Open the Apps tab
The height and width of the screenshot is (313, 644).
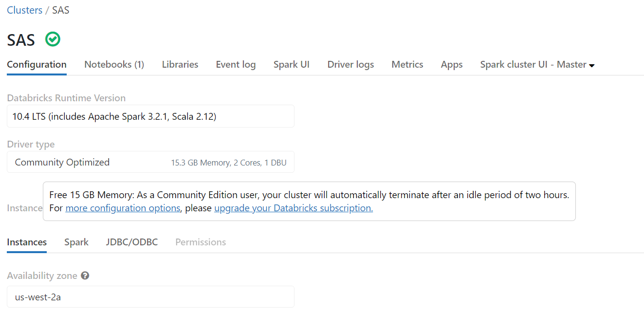coord(451,64)
